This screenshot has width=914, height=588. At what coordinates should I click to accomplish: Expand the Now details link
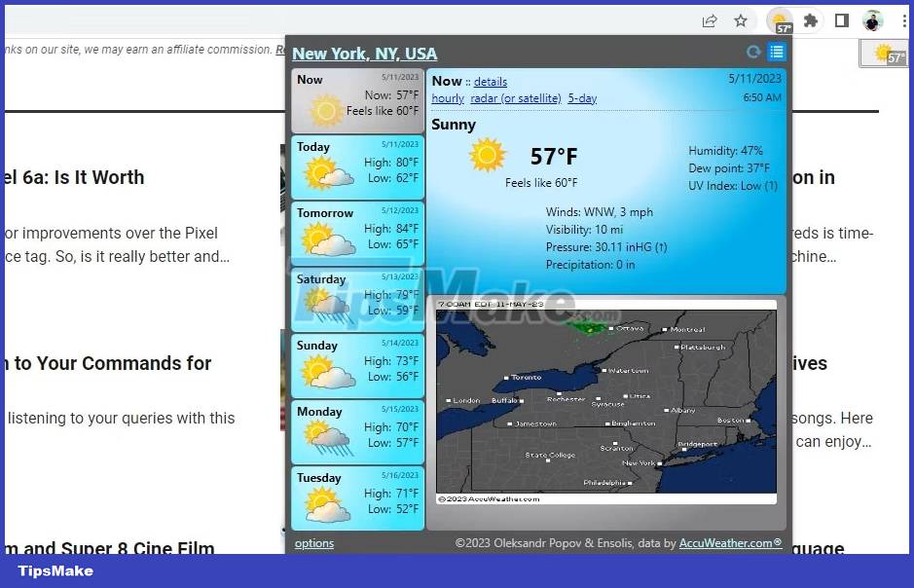[490, 81]
